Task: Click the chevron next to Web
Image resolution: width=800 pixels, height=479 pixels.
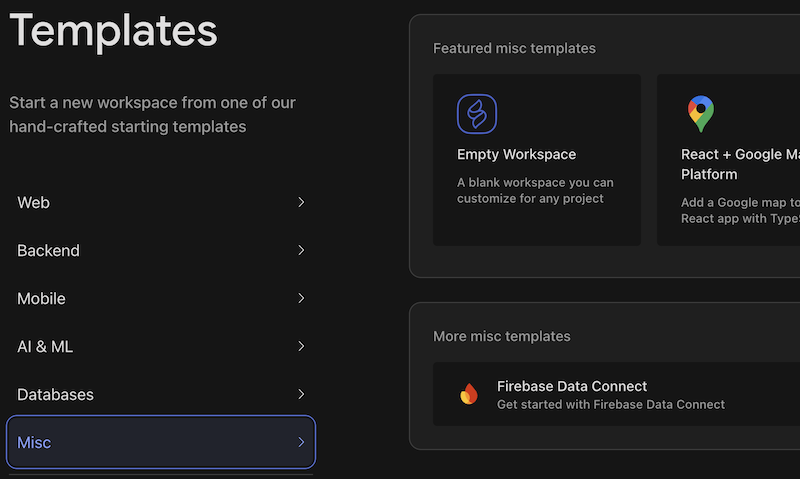Action: (301, 203)
